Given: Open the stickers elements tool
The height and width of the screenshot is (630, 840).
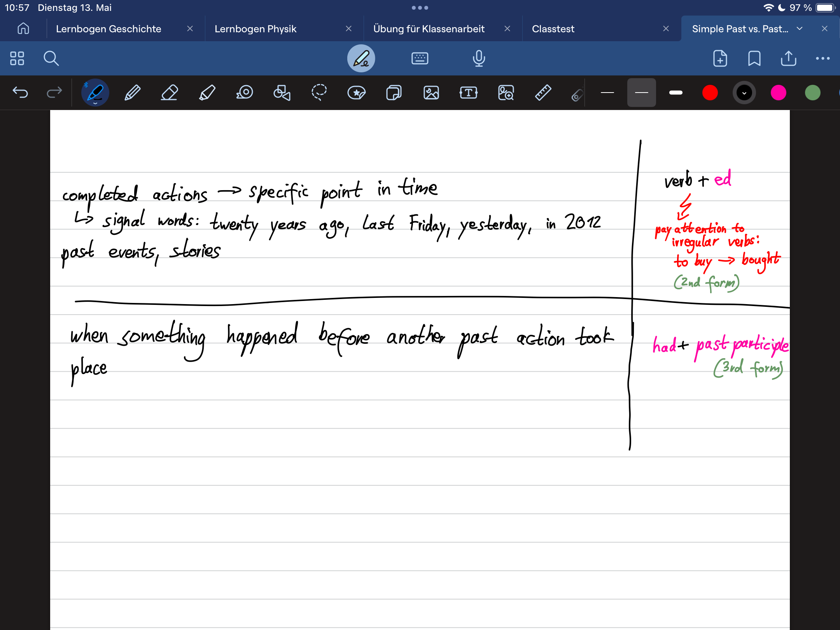Looking at the screenshot, I should click(356, 93).
